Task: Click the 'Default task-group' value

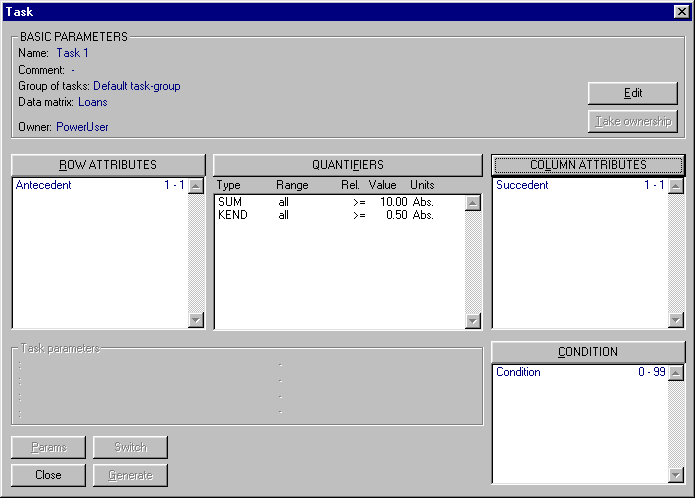Action: click(x=137, y=86)
